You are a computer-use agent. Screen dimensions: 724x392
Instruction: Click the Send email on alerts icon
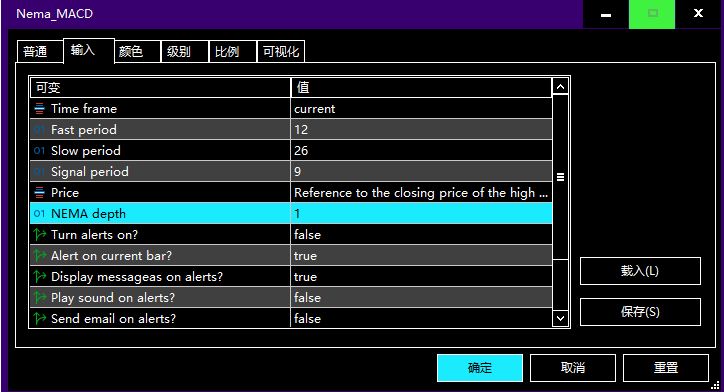tap(40, 319)
